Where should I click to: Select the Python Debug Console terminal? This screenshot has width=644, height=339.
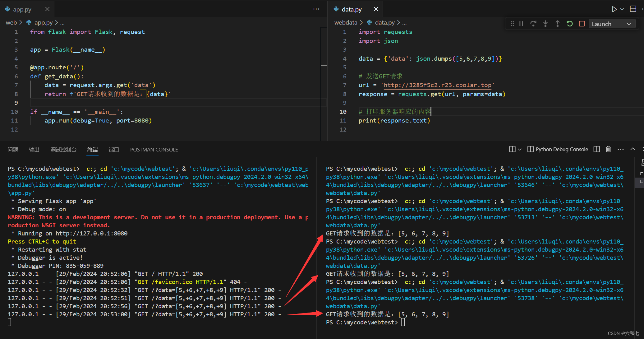558,149
